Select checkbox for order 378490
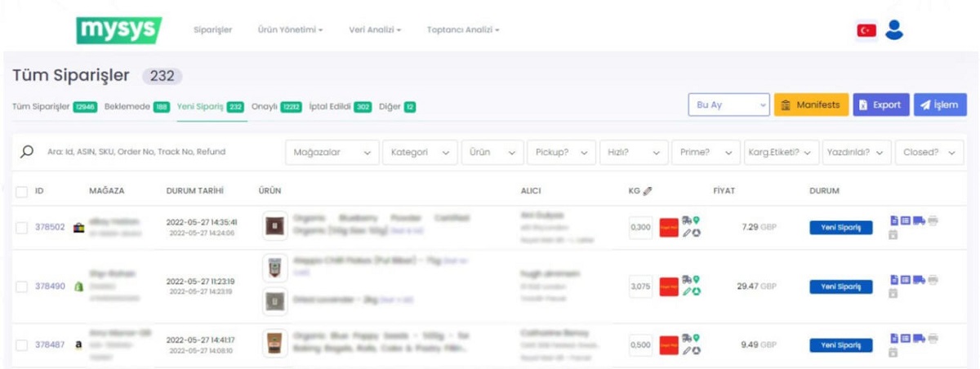Viewport: 980px width, 369px height. (21, 287)
